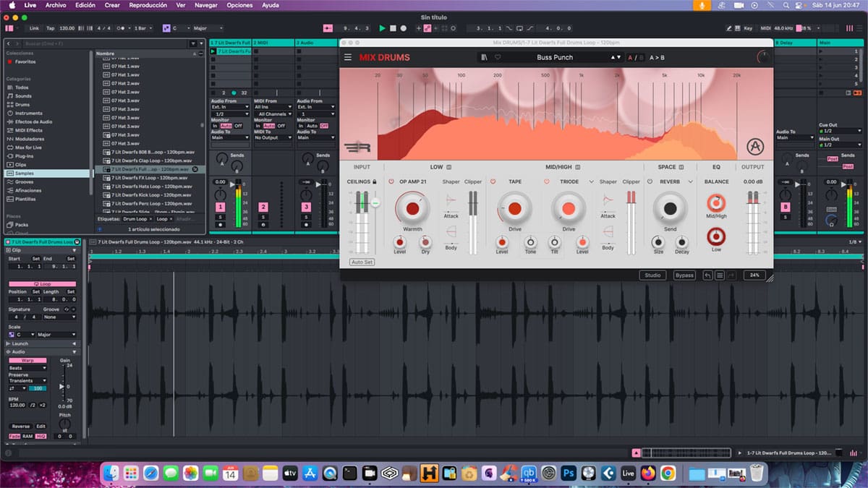The width and height of the screenshot is (868, 488).
Task: Open the Crear menu
Action: [112, 5]
